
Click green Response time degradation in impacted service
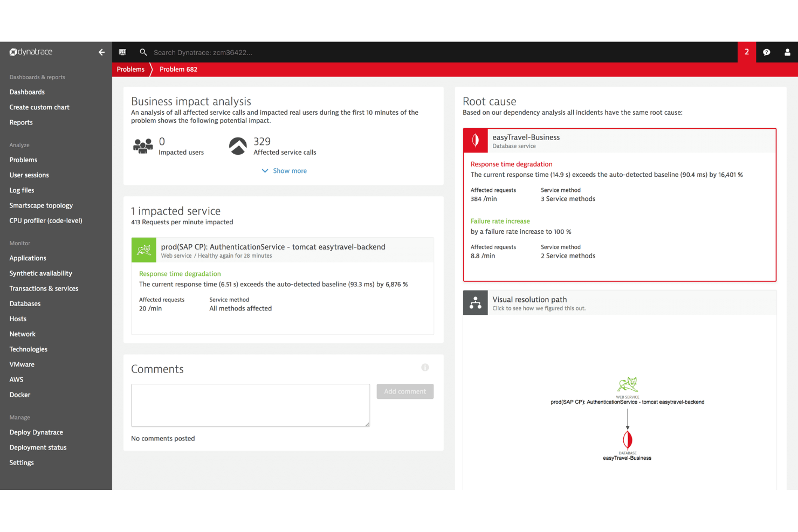coord(180,274)
